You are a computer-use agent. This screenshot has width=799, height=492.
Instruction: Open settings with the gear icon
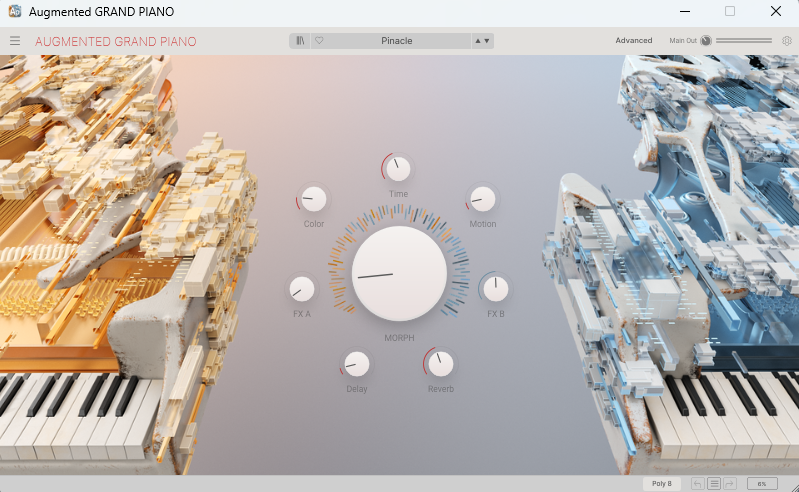point(787,41)
